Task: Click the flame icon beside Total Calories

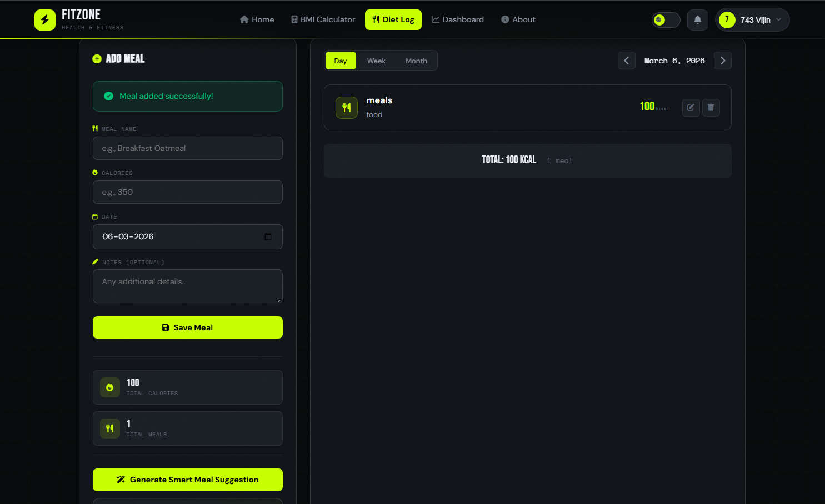Action: 110,387
